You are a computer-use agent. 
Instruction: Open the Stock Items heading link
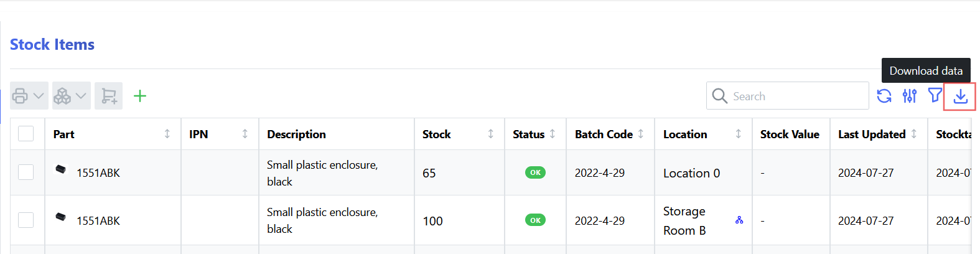pyautogui.click(x=52, y=45)
